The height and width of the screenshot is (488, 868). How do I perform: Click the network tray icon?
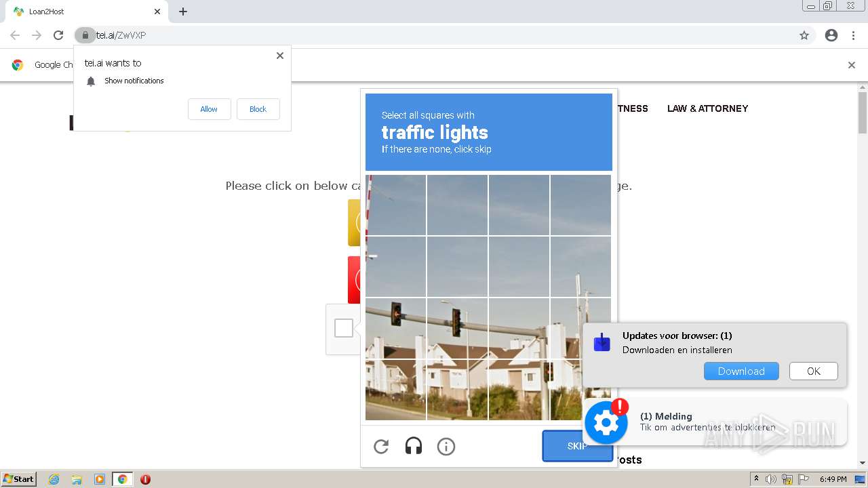(787, 479)
